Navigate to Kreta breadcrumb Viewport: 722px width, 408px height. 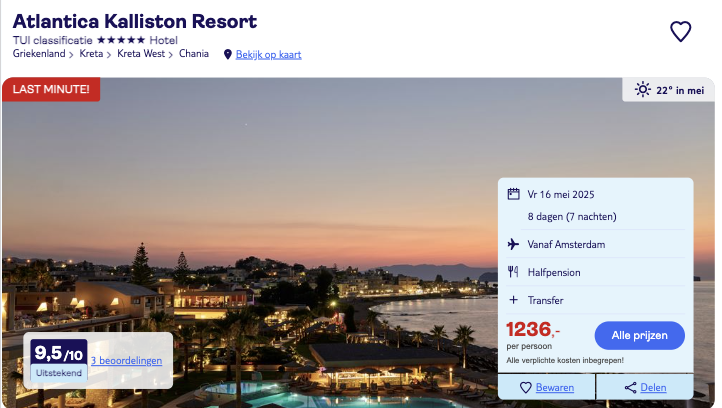[91, 54]
